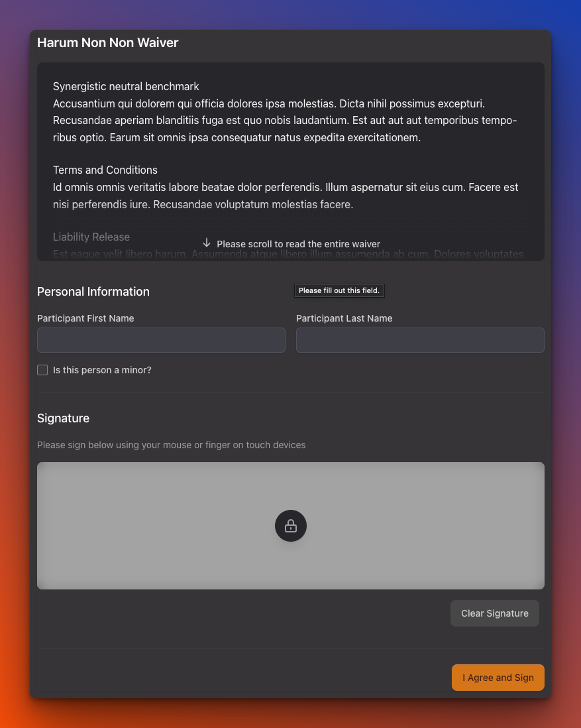581x728 pixels.
Task: Click the 'Terms and Conditions' heading
Action: point(105,170)
